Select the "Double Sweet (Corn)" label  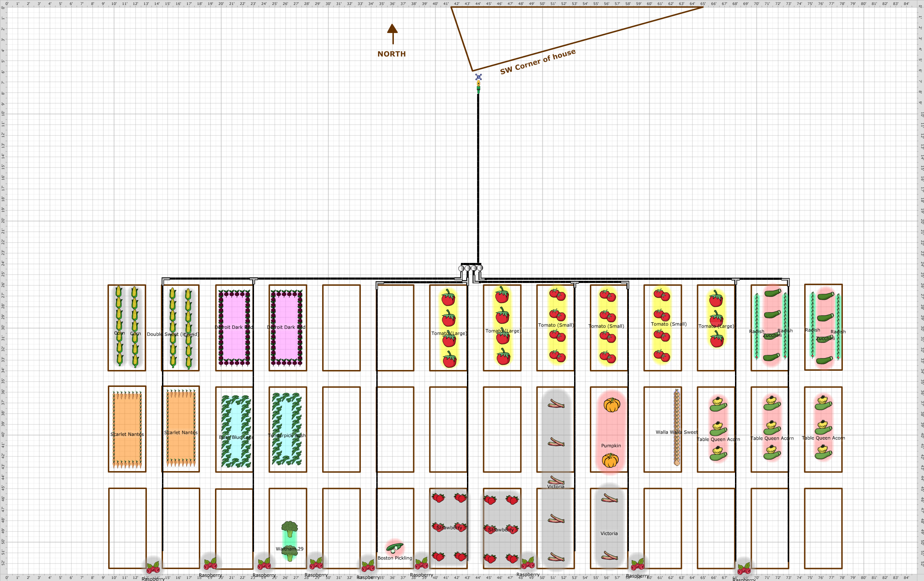(173, 335)
